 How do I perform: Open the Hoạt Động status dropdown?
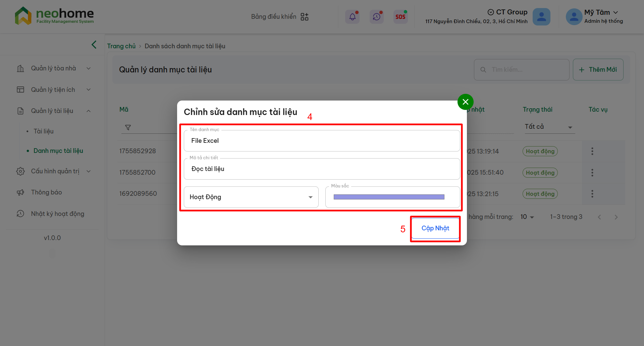tap(251, 197)
